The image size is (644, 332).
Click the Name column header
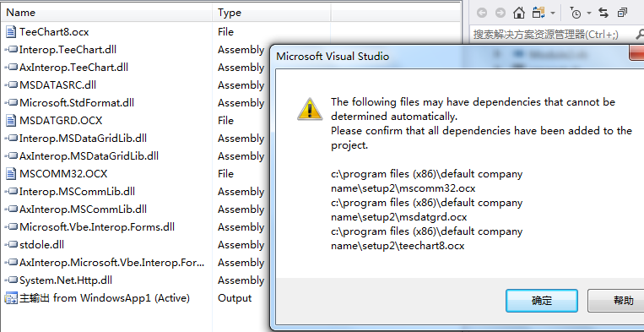20,13
